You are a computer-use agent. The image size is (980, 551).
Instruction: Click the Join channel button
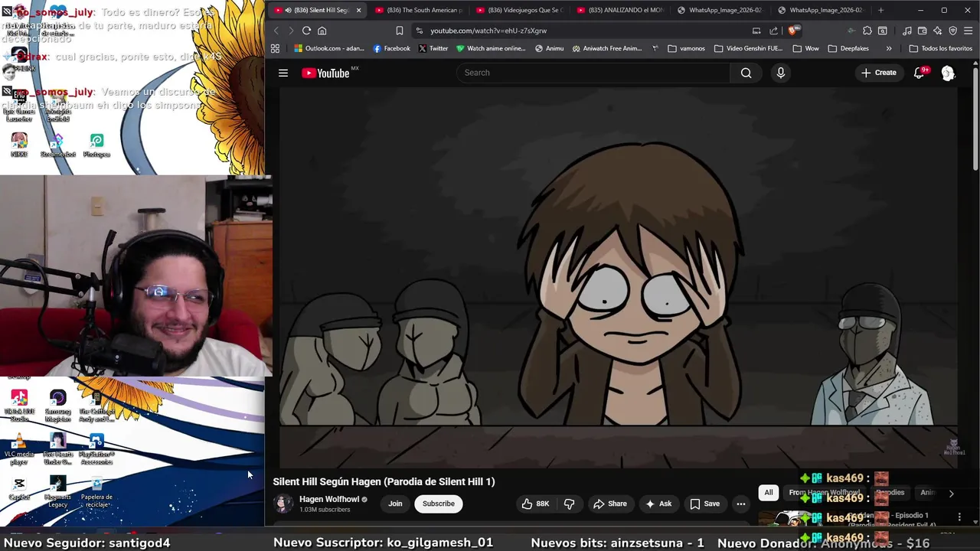tap(395, 504)
